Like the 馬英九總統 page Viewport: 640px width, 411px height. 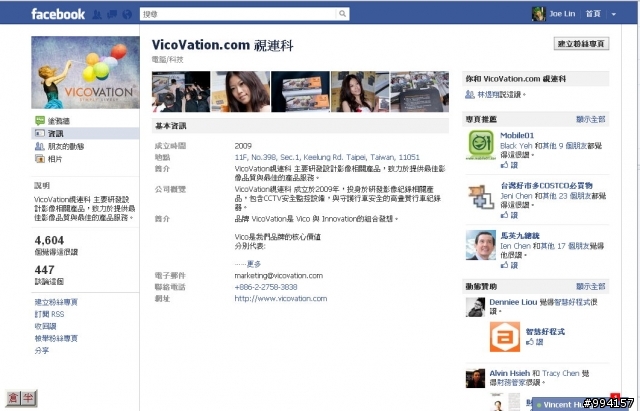[509, 265]
